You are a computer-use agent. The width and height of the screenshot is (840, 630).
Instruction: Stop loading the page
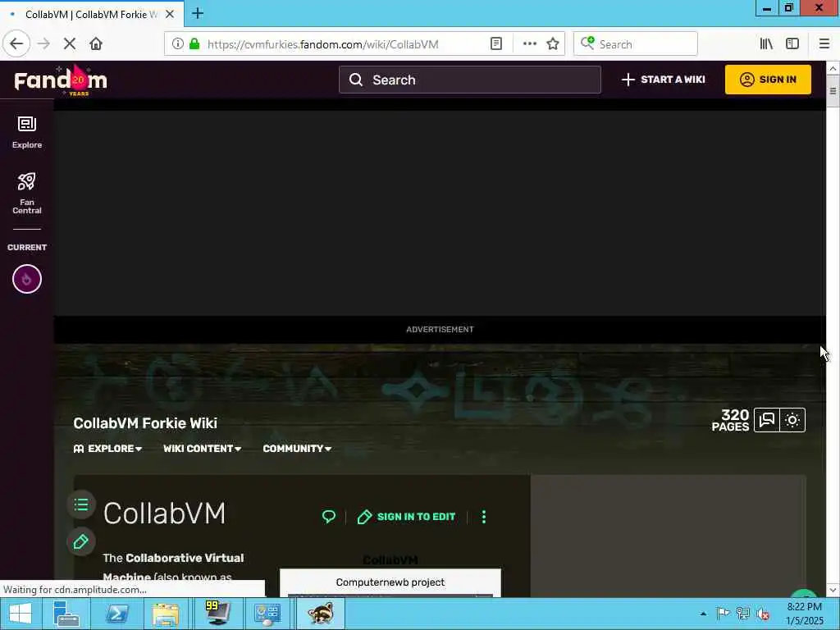click(x=70, y=44)
